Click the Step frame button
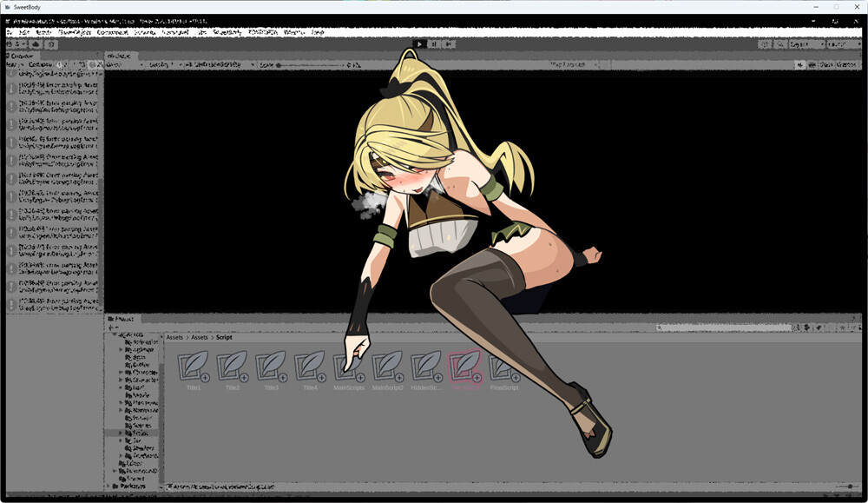Viewport: 868px width, 503px height. (x=449, y=43)
